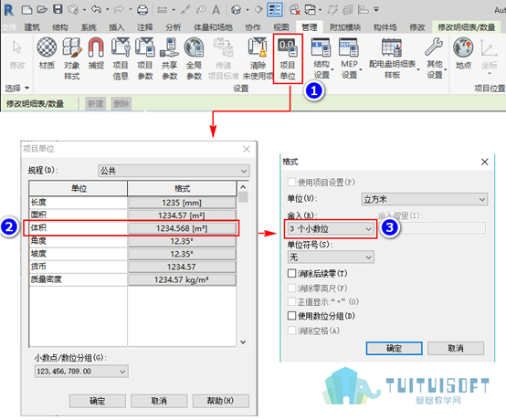
Task: Open the Unit symbol (单位符号) 无 dropdown
Action: point(331,257)
